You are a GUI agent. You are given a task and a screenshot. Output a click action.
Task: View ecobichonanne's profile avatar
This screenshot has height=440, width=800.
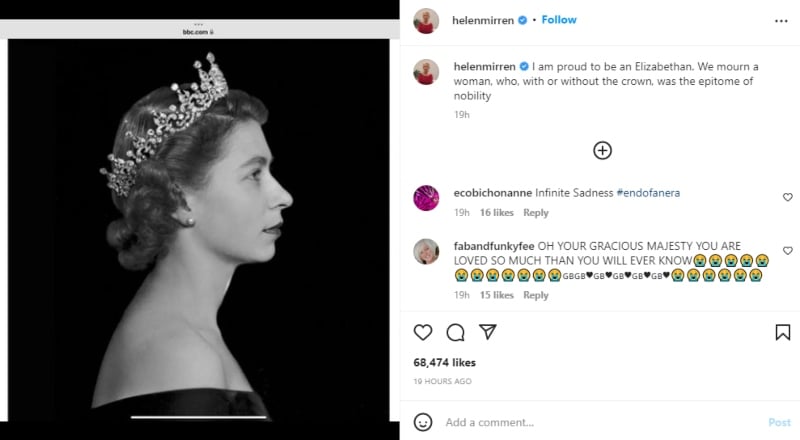point(426,197)
